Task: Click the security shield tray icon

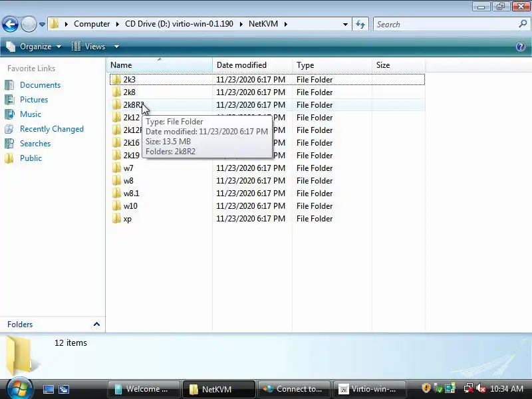Action: click(426, 388)
